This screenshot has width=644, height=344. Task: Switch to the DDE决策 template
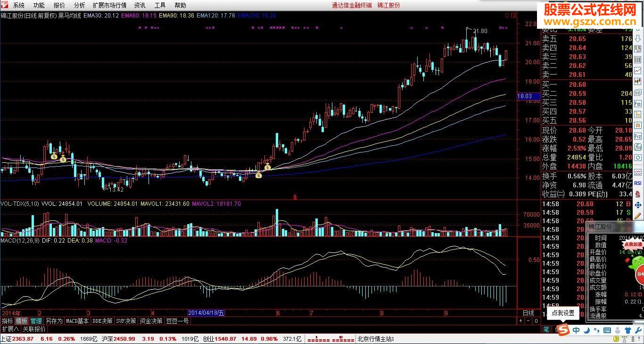coord(102,321)
